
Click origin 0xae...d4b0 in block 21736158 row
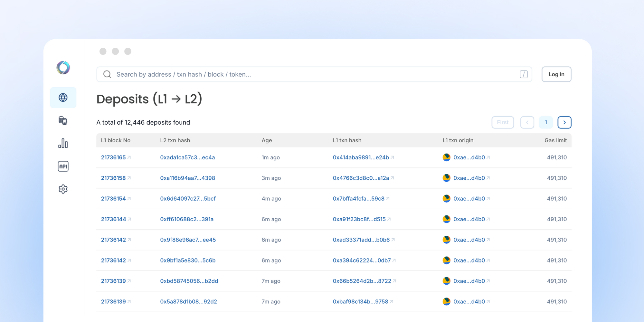(x=469, y=178)
